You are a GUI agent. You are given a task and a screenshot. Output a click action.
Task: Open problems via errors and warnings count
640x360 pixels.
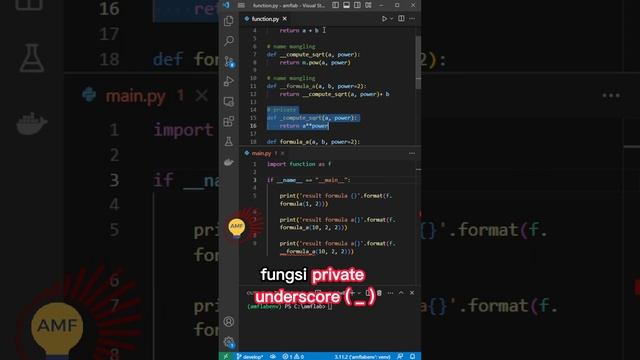coord(293,357)
